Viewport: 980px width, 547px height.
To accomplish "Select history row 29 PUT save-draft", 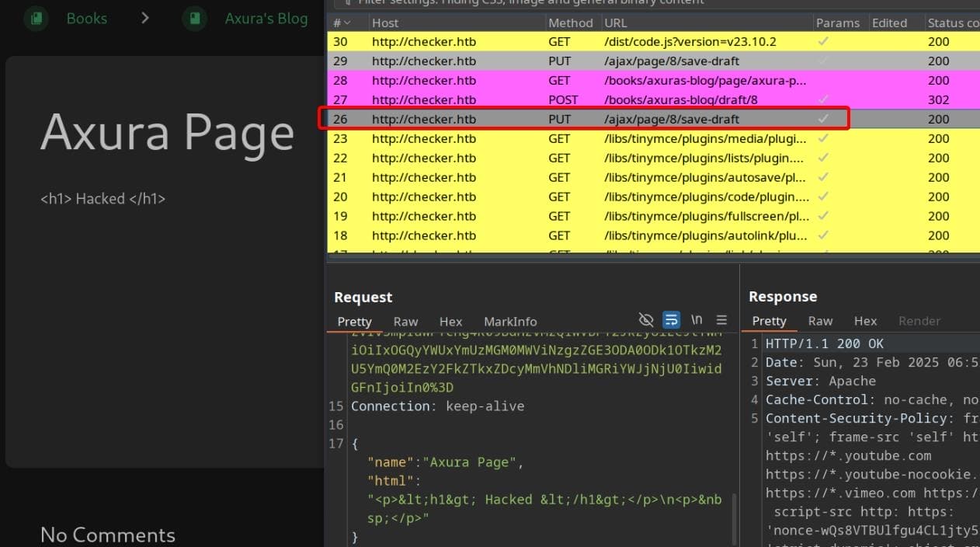I will [654, 61].
